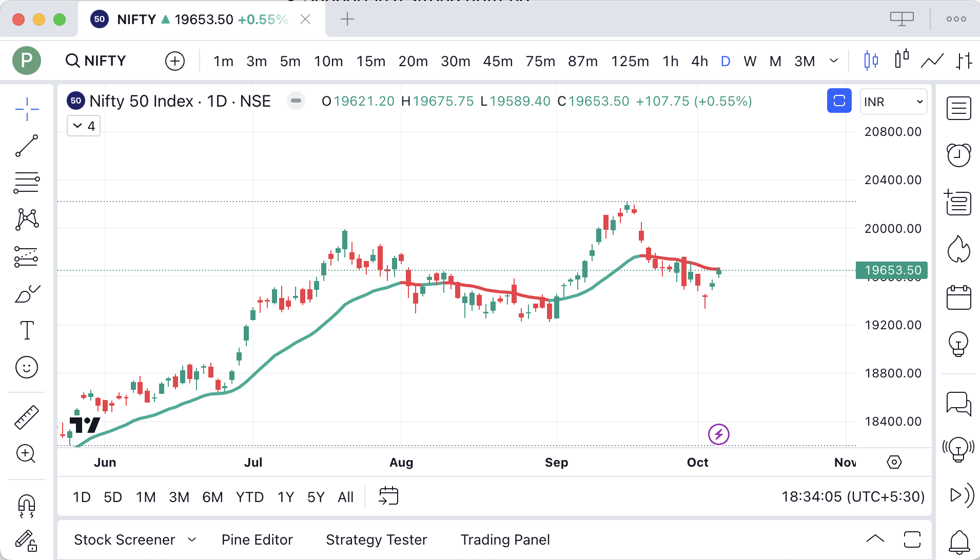Open the Pine Editor tab

click(x=257, y=539)
